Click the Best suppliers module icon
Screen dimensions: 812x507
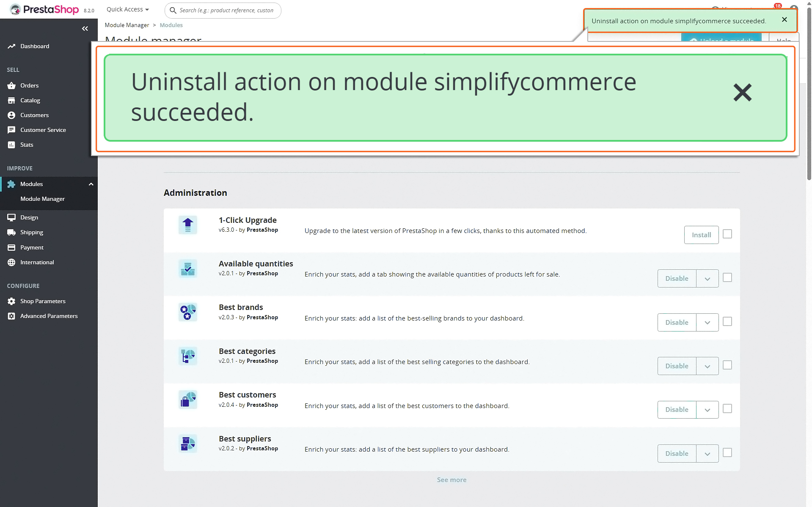(188, 444)
